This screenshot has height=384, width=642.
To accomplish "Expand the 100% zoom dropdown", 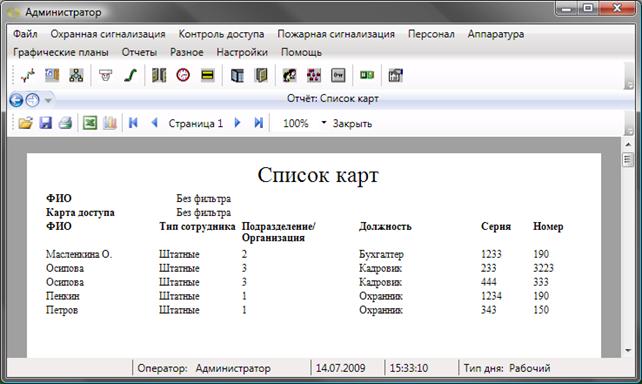I will coord(323,122).
